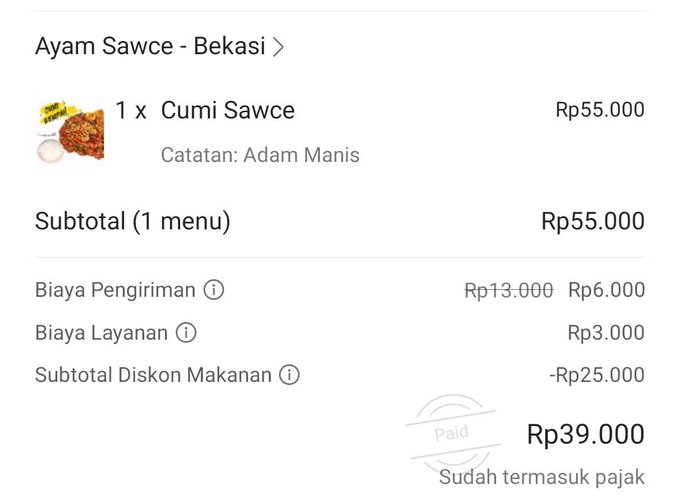Click the "1 x" item quantity
This screenshot has height=501, width=680.
[x=131, y=111]
